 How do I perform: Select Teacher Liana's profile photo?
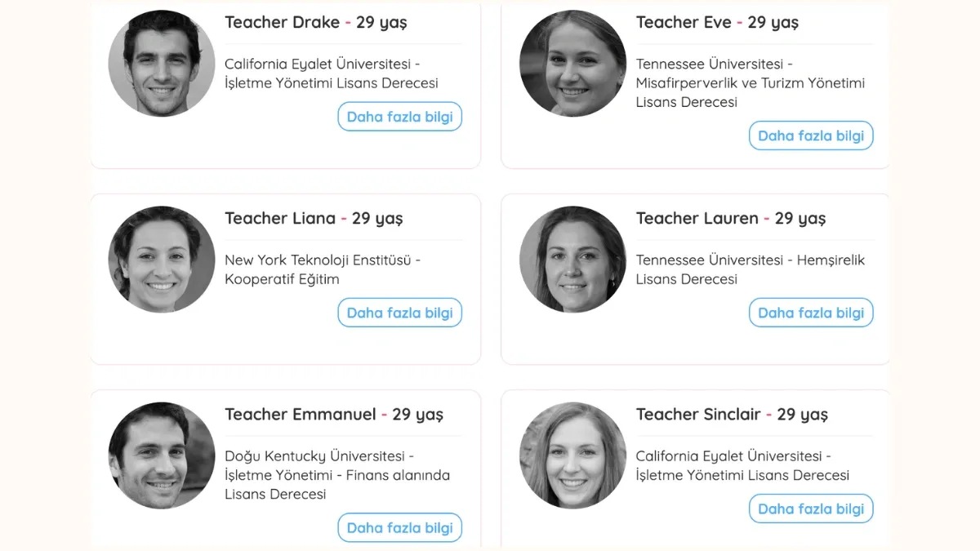(162, 260)
